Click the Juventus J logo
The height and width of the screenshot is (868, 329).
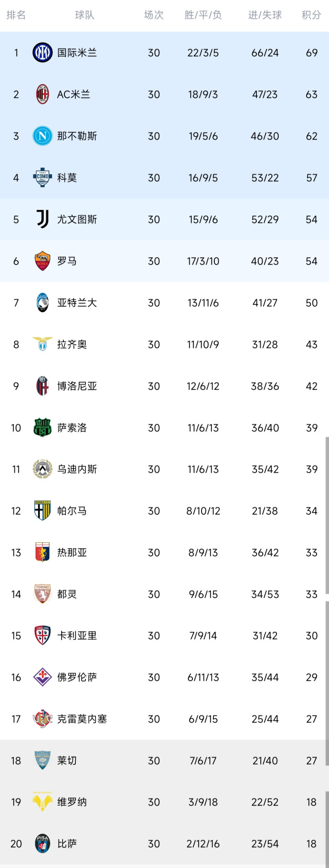[42, 220]
